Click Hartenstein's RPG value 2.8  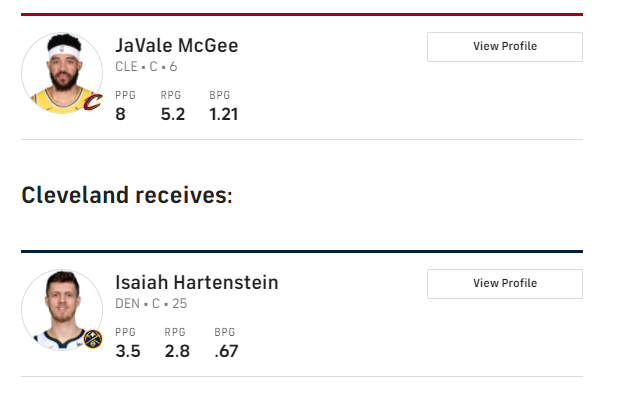click(177, 351)
